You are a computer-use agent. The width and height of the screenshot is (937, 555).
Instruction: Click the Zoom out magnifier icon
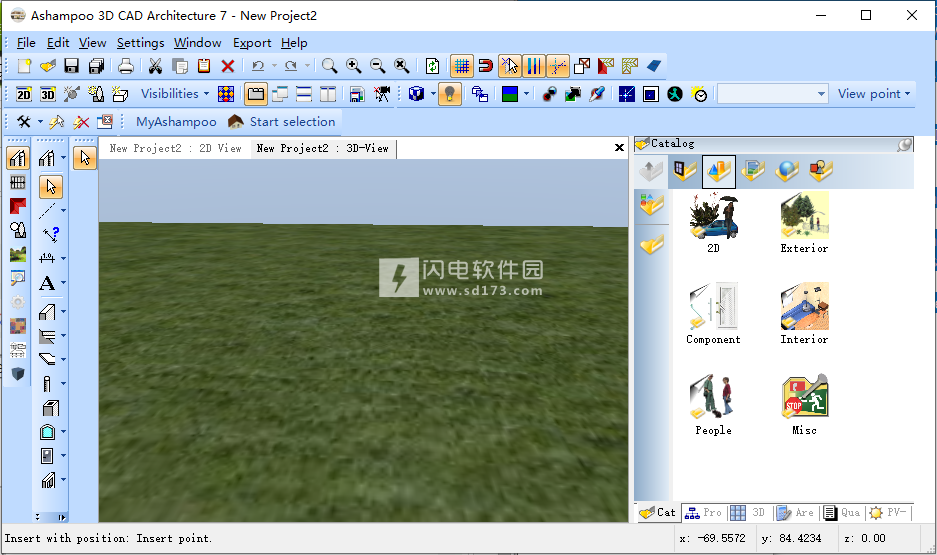point(378,66)
